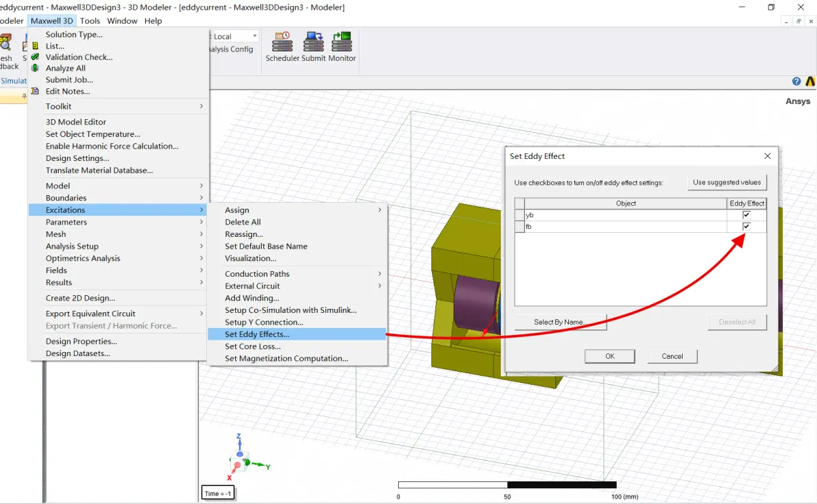Viewport: 817px width, 504px height.
Task: Open the Scheduler icon
Action: point(282,42)
